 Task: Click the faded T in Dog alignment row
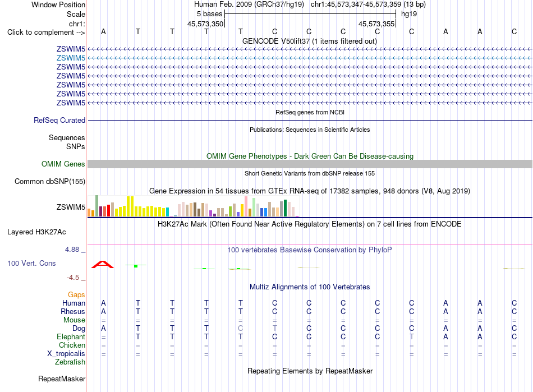click(275, 328)
